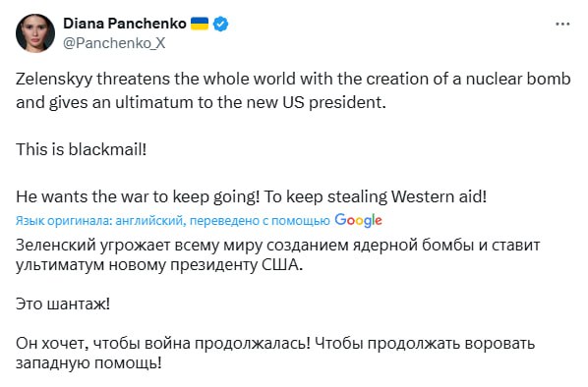Click the 'западную помощь!' final line

(x=88, y=363)
